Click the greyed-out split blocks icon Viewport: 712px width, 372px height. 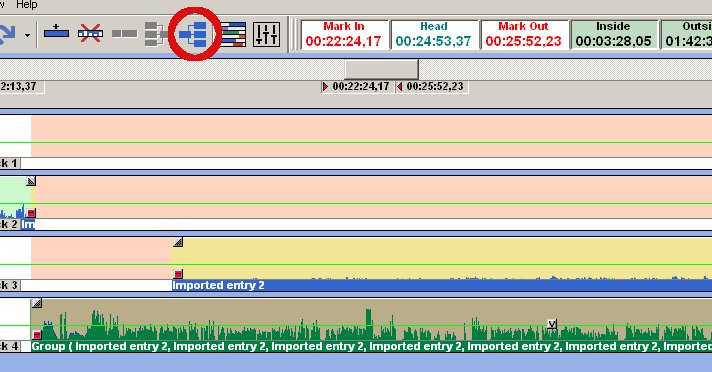[x=124, y=34]
